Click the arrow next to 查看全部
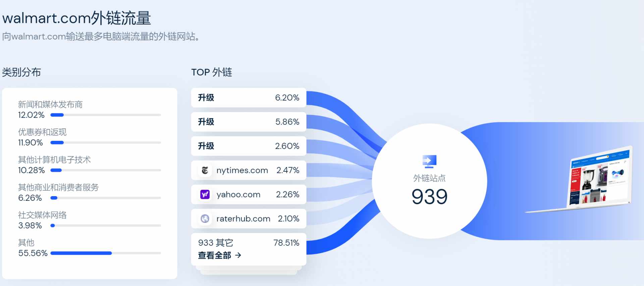Screen dimensions: 644x286 238,255
